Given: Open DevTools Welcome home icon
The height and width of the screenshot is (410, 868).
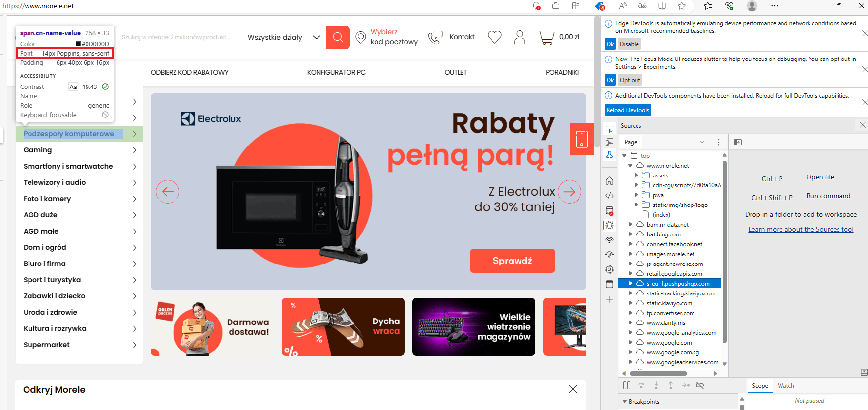Looking at the screenshot, I should [609, 180].
